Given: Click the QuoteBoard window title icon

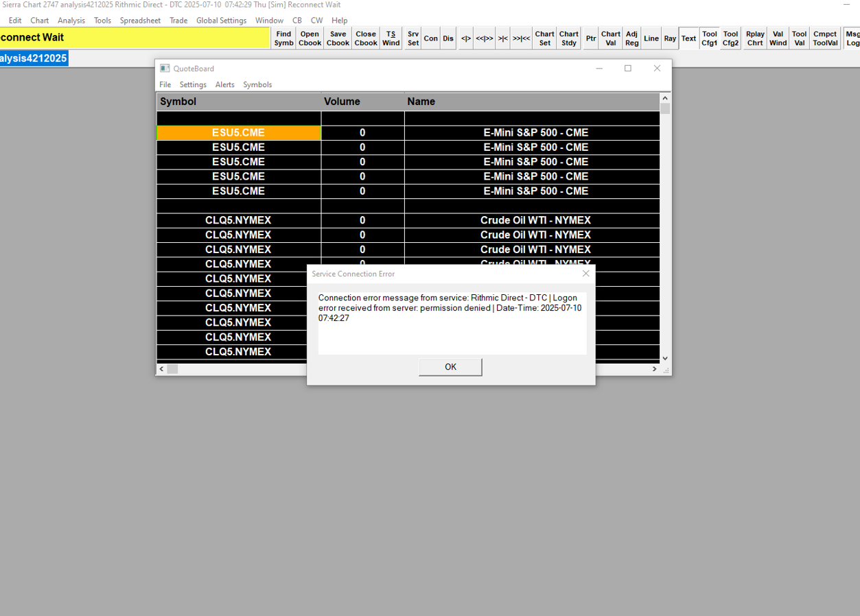Looking at the screenshot, I should coord(165,69).
